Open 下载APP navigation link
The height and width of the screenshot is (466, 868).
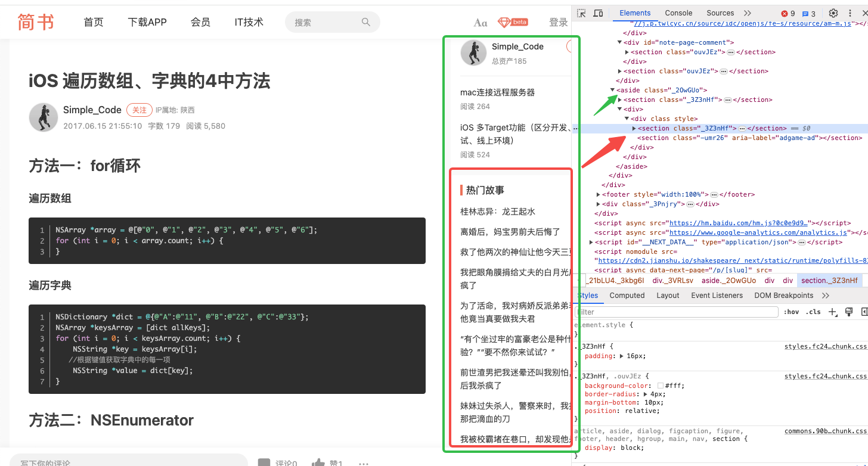click(x=147, y=22)
